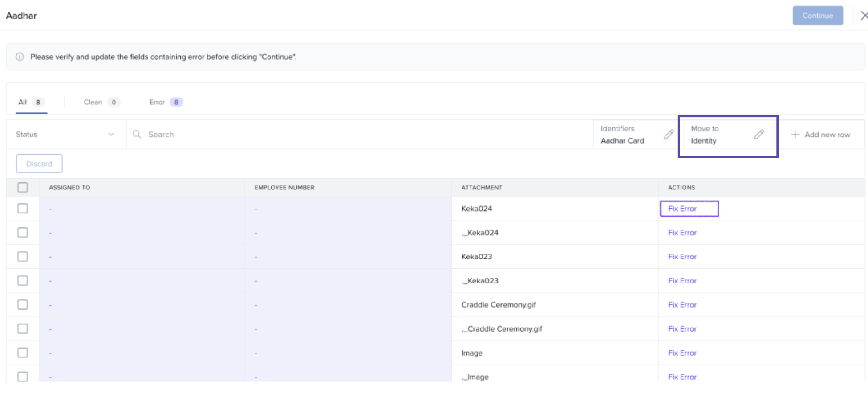Click the Discard button
This screenshot has width=868, height=406.
click(x=39, y=164)
